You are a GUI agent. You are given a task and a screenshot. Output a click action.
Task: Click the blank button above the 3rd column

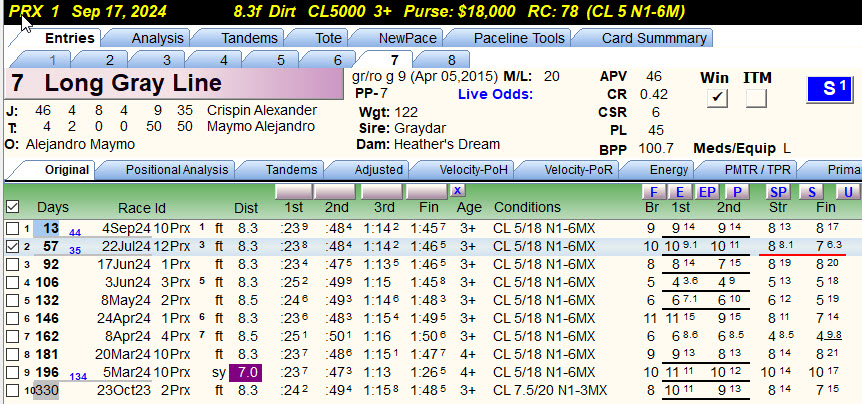click(x=382, y=191)
